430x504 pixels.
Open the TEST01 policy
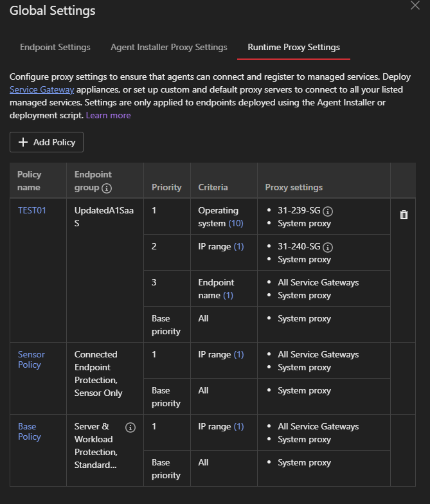[32, 210]
